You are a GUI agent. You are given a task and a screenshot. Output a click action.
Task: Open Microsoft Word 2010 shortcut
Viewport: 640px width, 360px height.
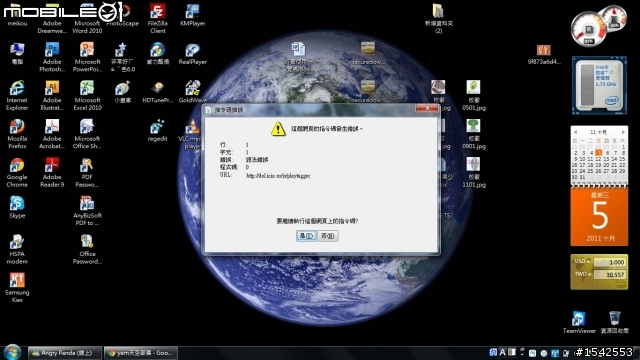[87, 18]
